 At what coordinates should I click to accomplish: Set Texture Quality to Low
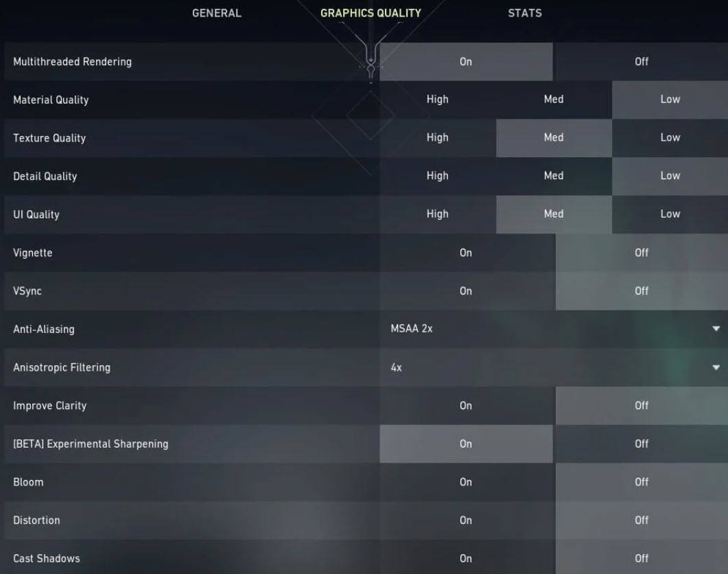point(669,137)
